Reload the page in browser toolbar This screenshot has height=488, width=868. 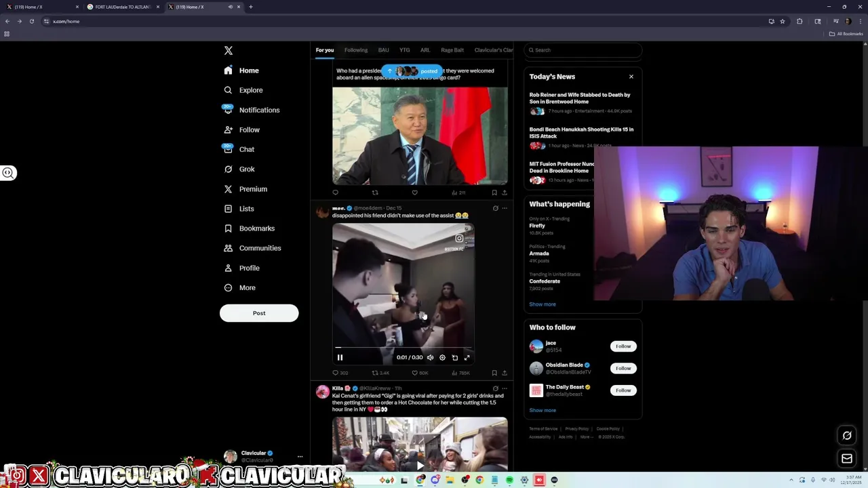coord(31,21)
